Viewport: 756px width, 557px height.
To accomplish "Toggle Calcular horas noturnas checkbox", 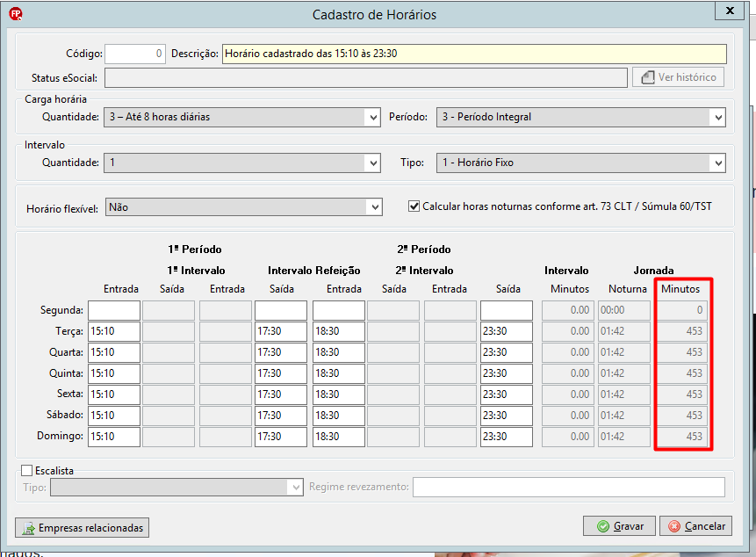I will (x=414, y=206).
